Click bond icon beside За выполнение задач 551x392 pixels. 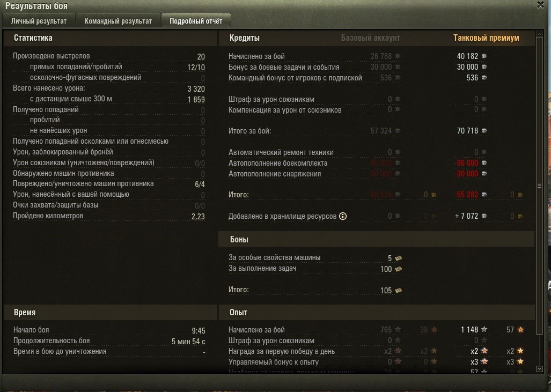pos(398,269)
